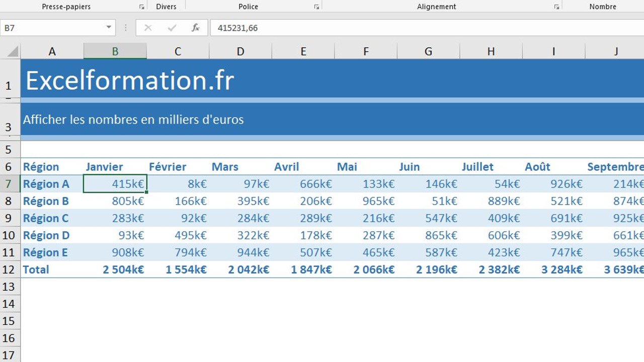Select column I header
644x362 pixels.
click(x=553, y=51)
